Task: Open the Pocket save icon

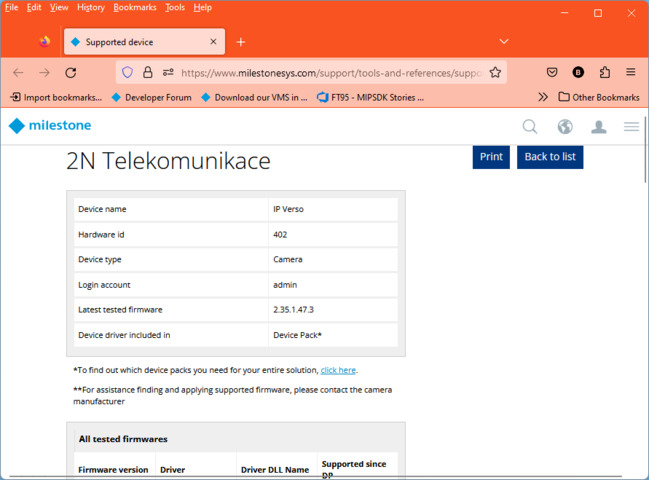Action: [552, 73]
